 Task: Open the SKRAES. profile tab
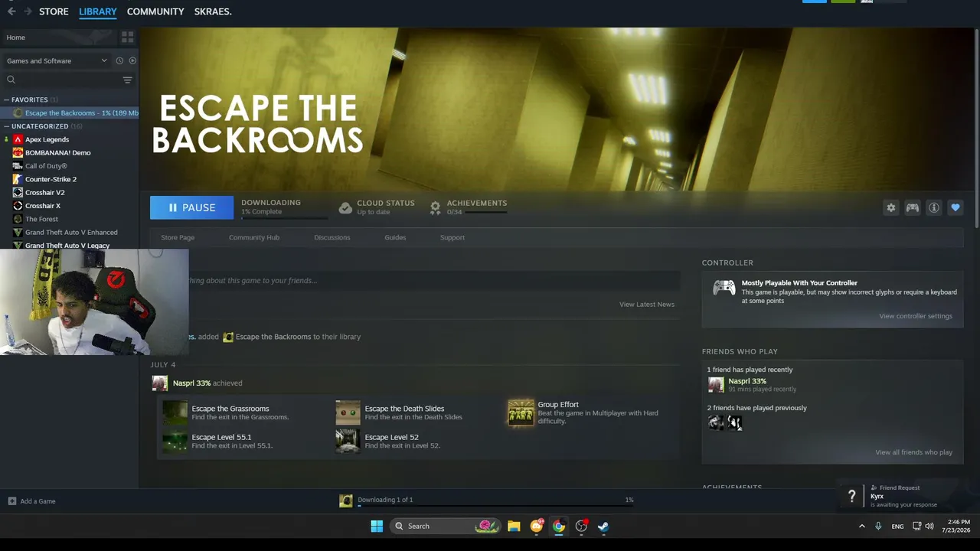(213, 11)
